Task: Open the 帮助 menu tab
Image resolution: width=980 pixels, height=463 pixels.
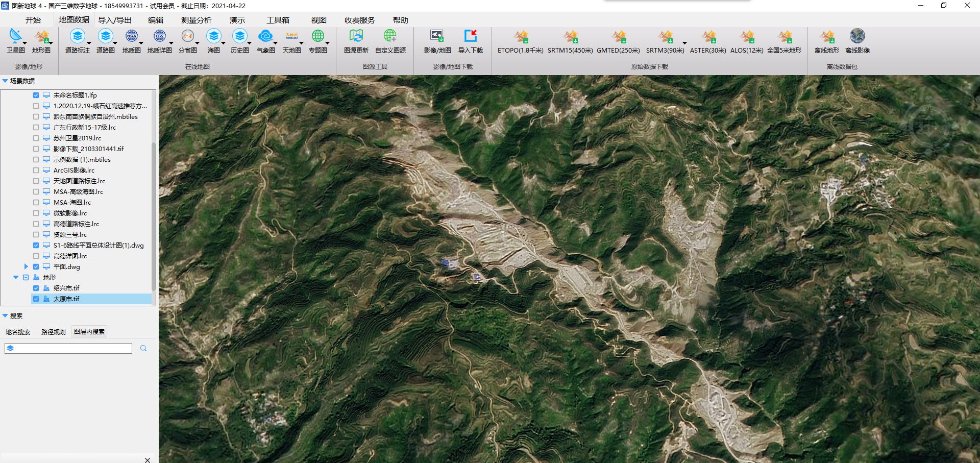Action: coord(401,20)
